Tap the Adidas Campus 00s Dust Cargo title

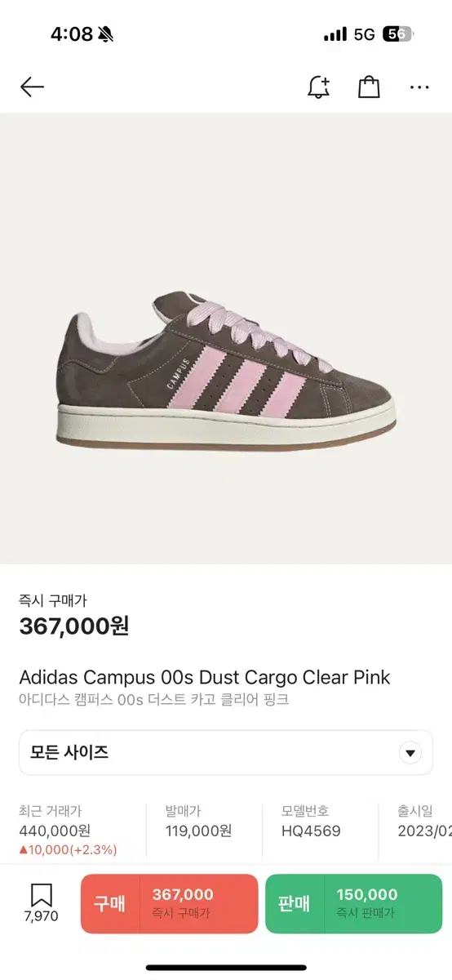(205, 677)
